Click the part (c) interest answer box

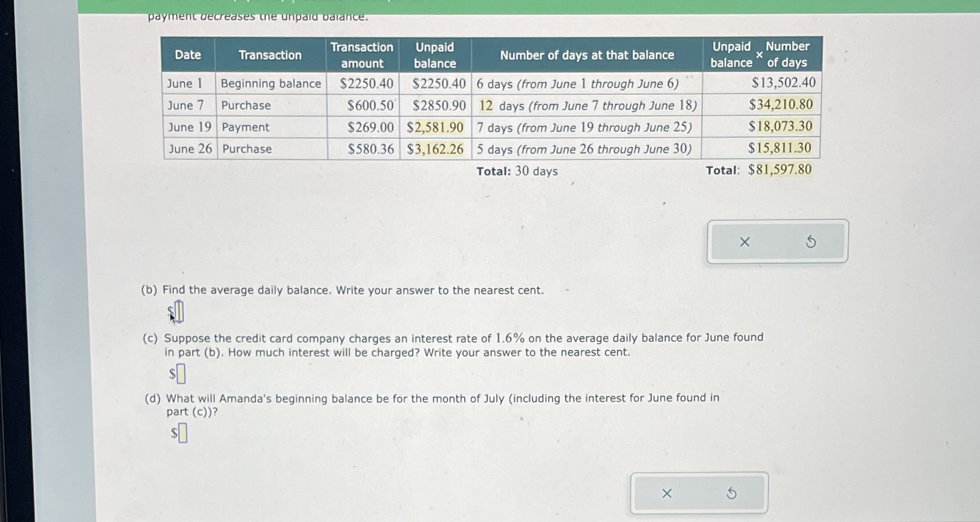[x=181, y=373]
